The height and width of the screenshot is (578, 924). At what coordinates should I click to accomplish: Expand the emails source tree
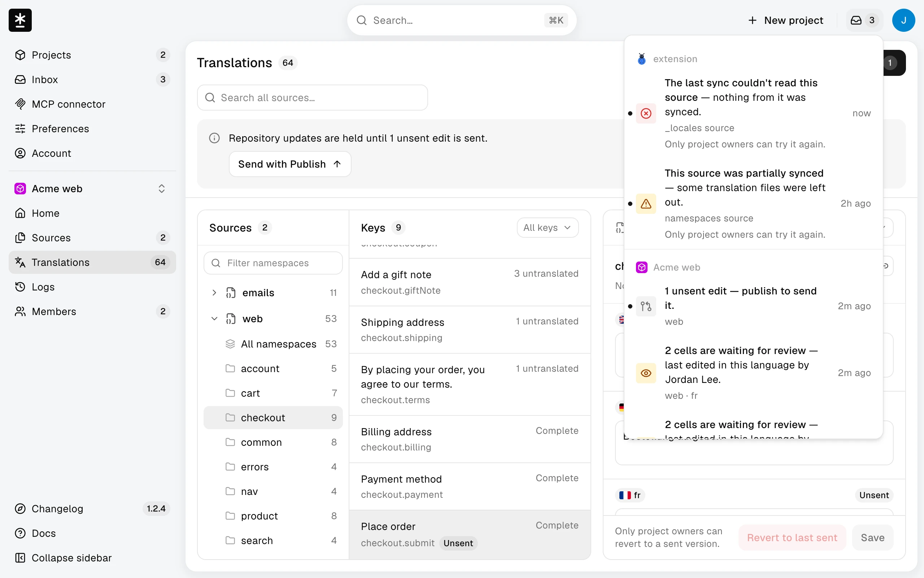[214, 293]
